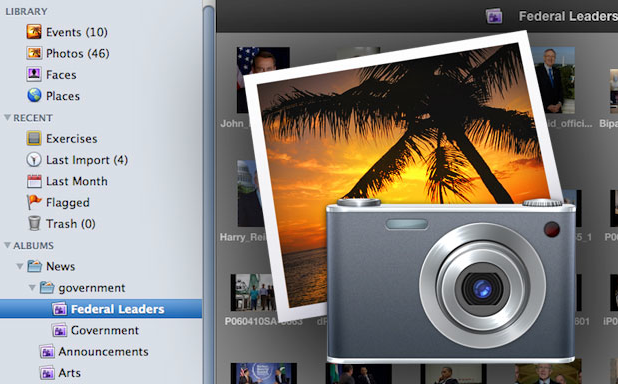Click the Announcements album icon

(47, 351)
